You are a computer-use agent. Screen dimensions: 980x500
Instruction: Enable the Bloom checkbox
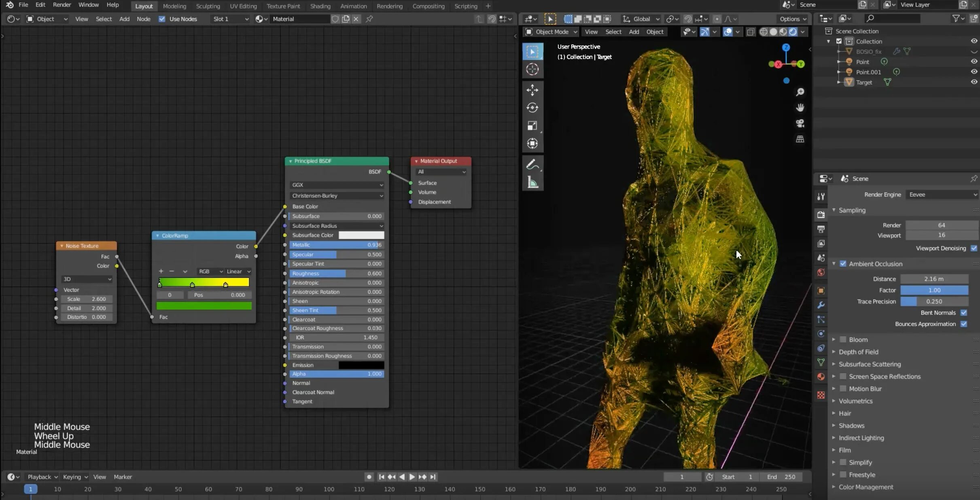843,339
